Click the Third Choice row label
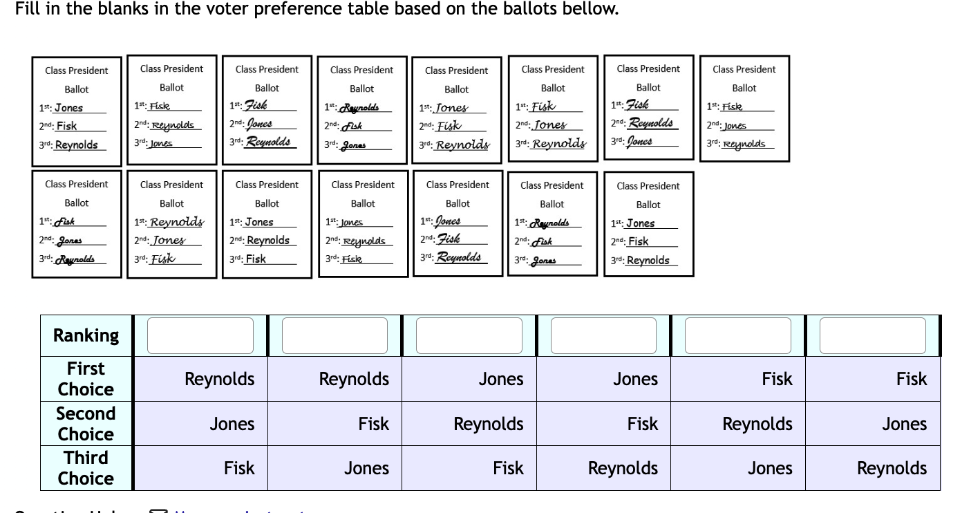 (x=86, y=468)
